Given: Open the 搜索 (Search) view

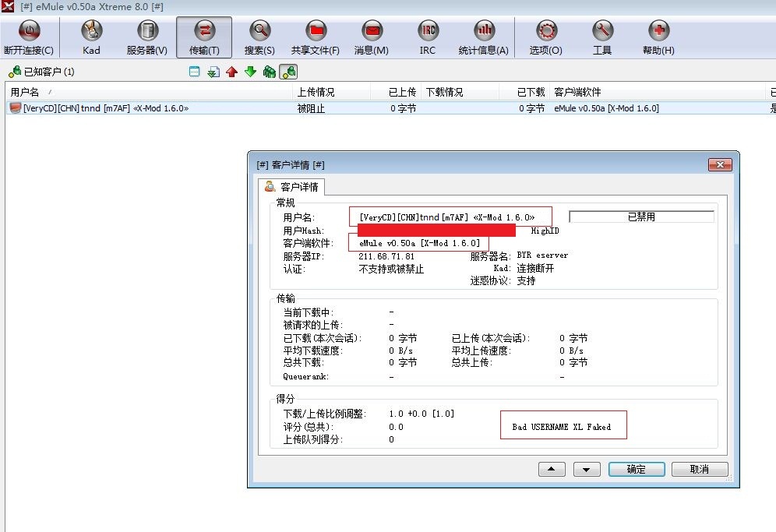Looking at the screenshot, I should pyautogui.click(x=259, y=37).
